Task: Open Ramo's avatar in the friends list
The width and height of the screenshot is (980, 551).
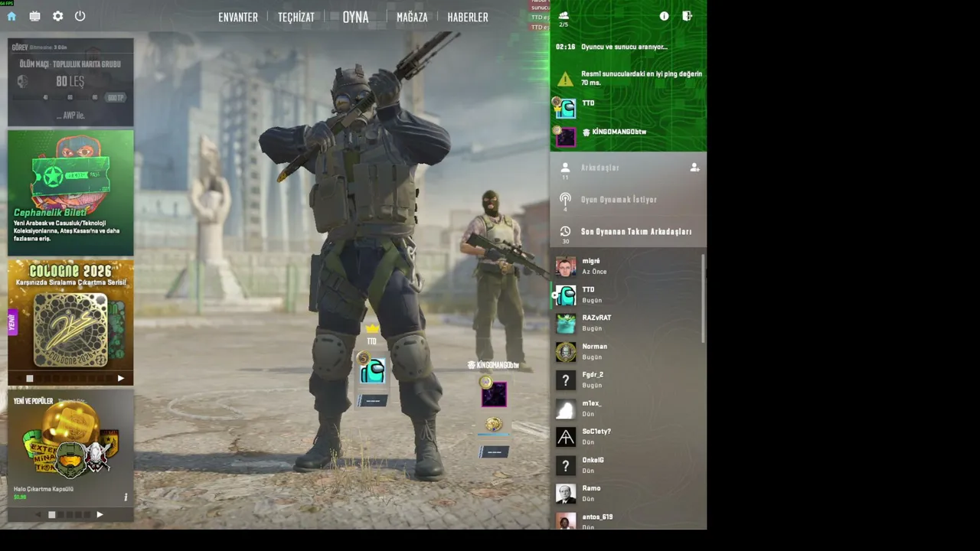Action: coord(566,494)
